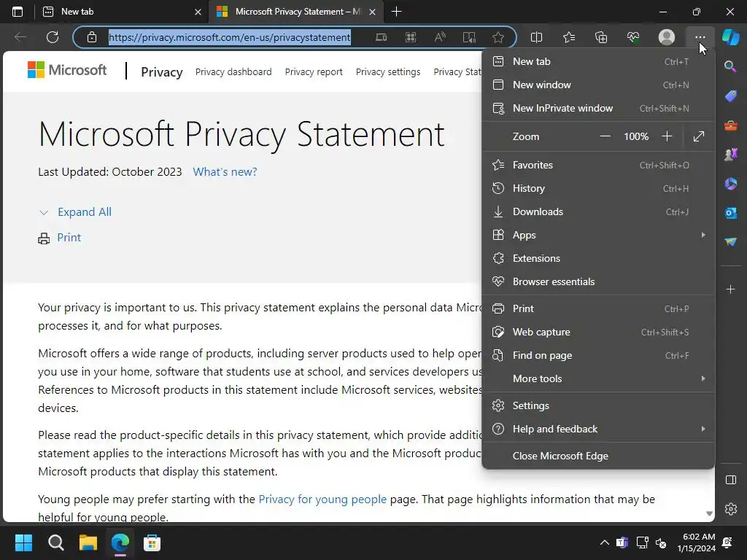The width and height of the screenshot is (747, 560).
Task: Open Favorites list toolbar icon
Action: tap(569, 37)
